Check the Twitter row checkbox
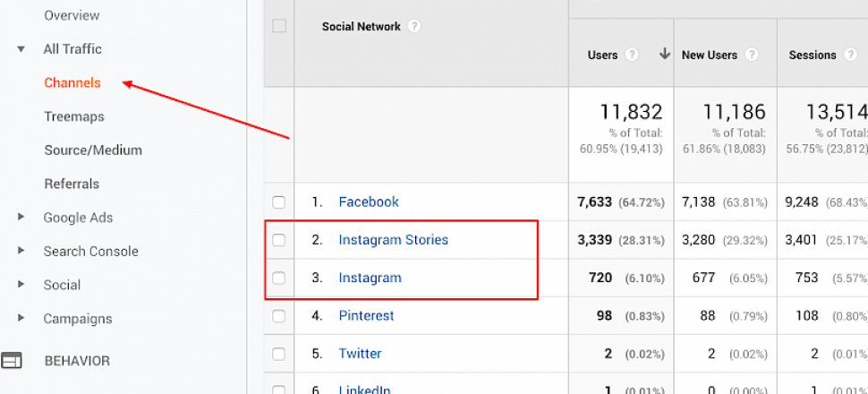The image size is (868, 394). (279, 354)
